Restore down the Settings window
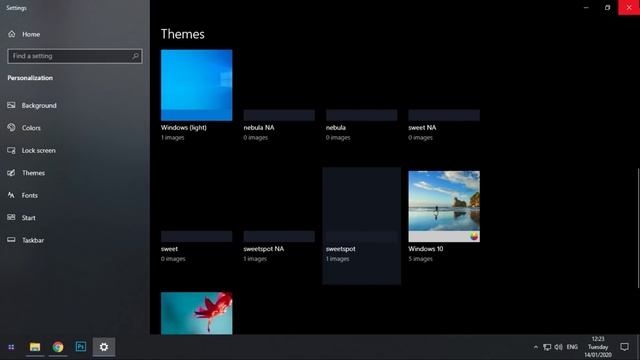The width and height of the screenshot is (640, 360). tap(607, 7)
